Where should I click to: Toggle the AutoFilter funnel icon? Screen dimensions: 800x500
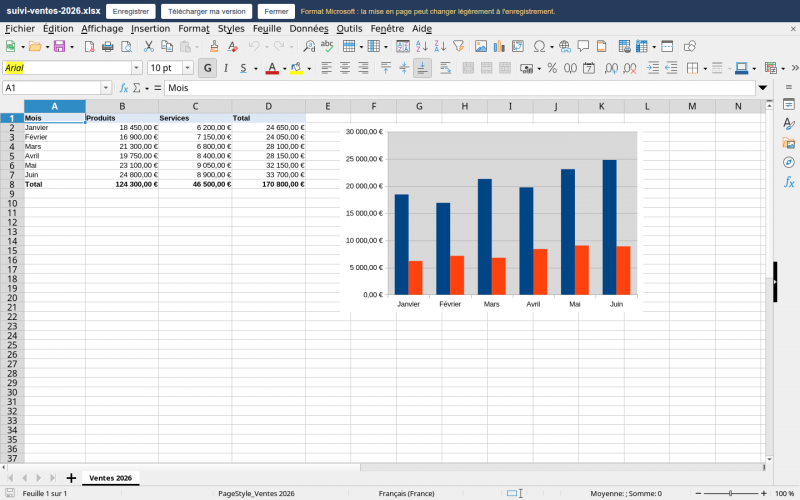(459, 46)
